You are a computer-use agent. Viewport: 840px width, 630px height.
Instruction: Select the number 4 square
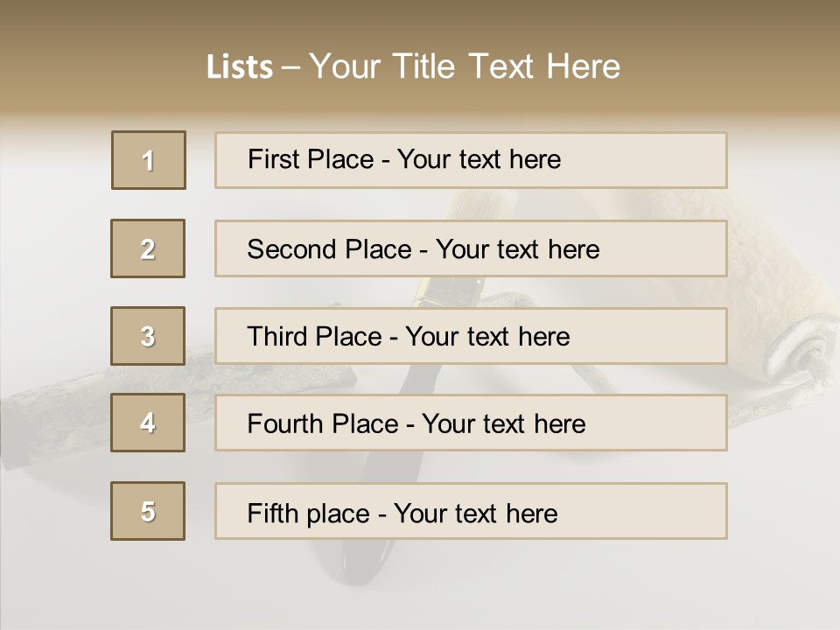[148, 423]
